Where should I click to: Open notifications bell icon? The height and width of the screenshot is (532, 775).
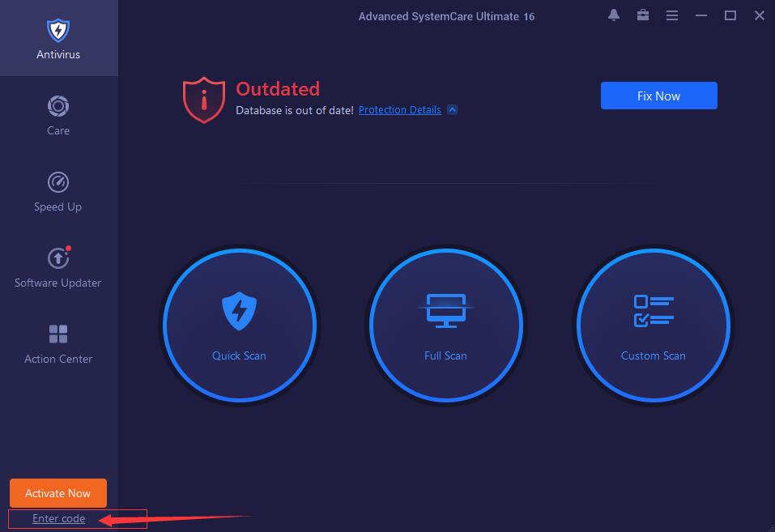point(614,15)
